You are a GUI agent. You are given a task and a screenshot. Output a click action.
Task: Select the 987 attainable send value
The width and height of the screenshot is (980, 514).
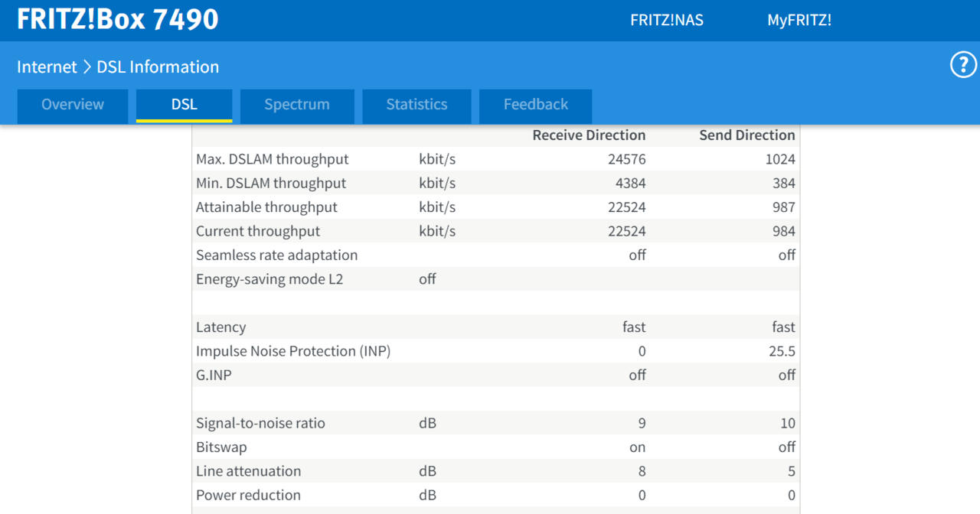(784, 207)
